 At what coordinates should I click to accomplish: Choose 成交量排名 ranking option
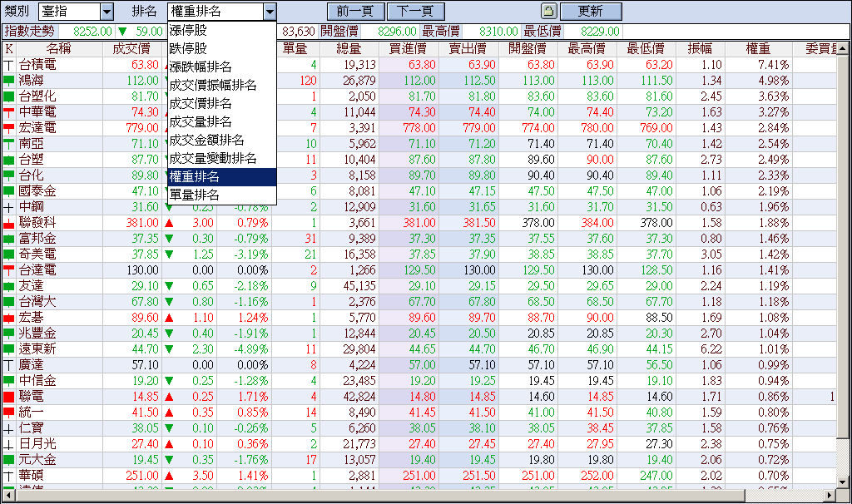coord(222,121)
